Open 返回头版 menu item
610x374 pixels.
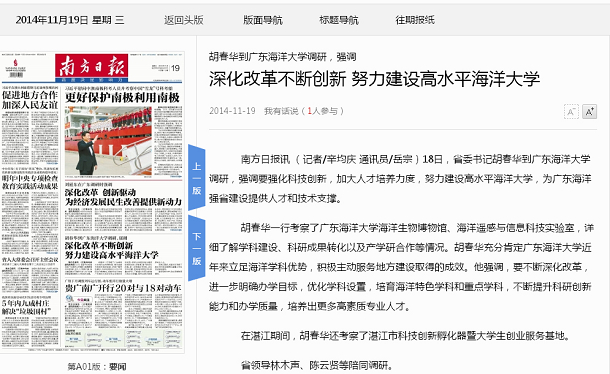pos(184,20)
